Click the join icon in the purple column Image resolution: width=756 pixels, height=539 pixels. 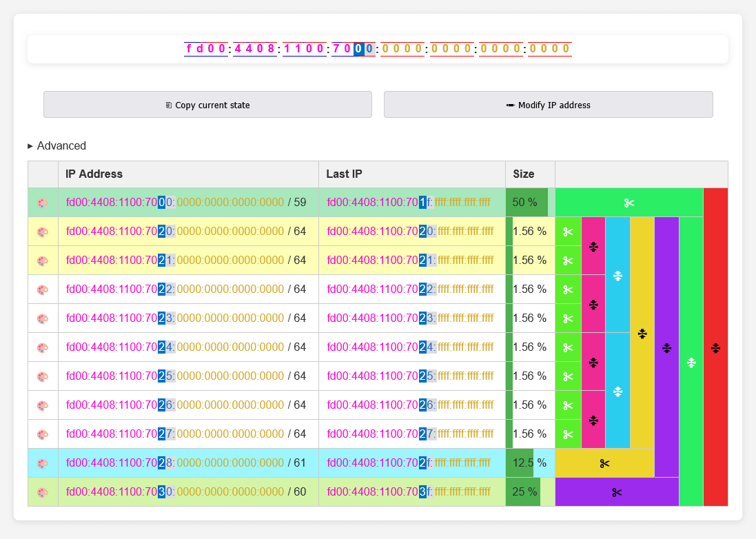666,348
